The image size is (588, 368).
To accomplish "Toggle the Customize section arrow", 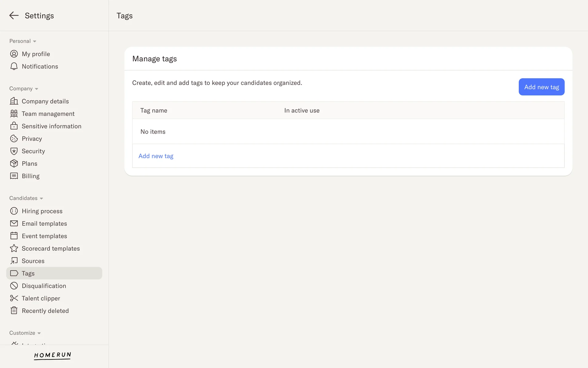I will pyautogui.click(x=39, y=333).
